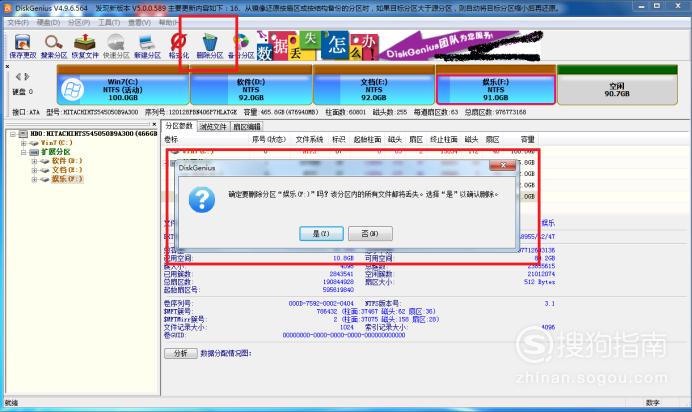Go to next disk with right arrow
The image size is (692, 412).
27,77
